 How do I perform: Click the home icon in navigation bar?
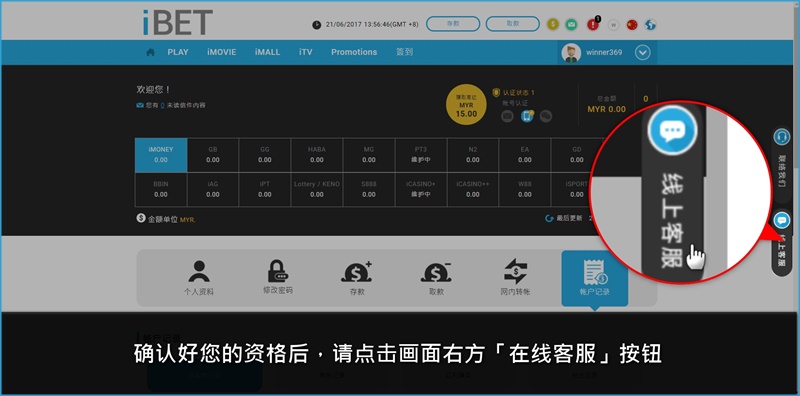(x=151, y=52)
